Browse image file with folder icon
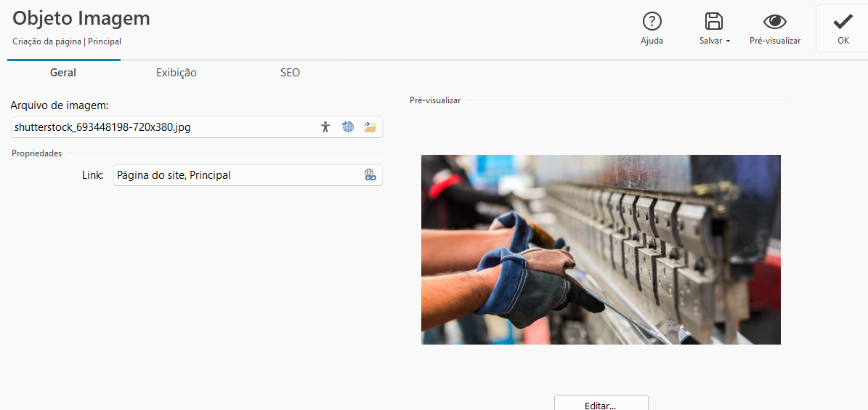This screenshot has width=868, height=410. coord(370,127)
